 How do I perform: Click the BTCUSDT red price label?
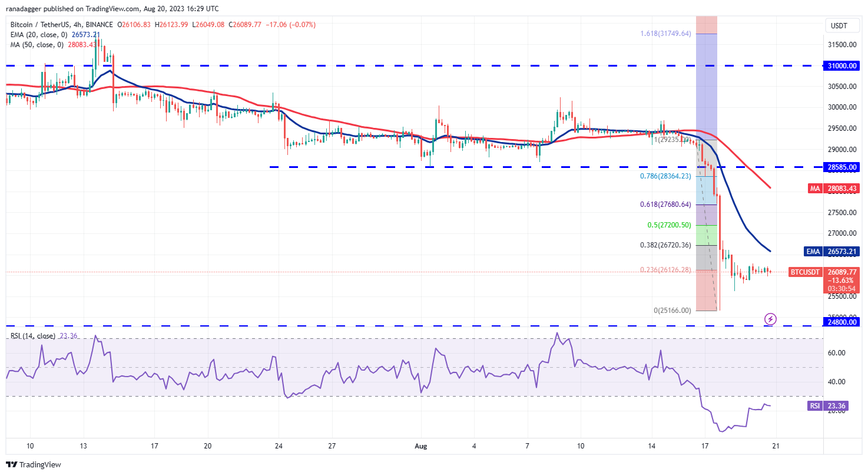(x=806, y=272)
